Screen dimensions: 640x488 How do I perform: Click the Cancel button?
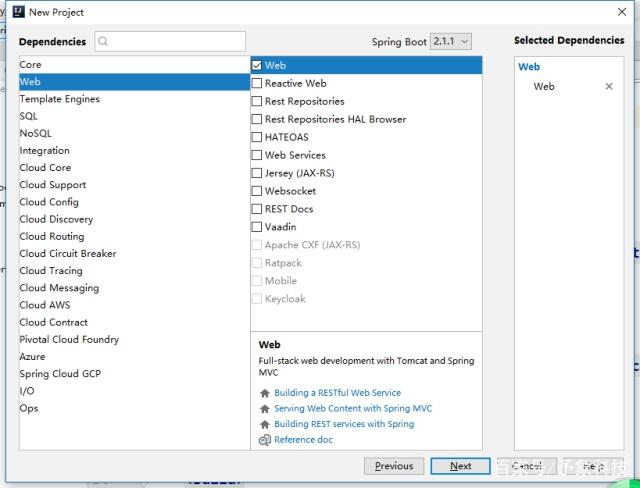pos(527,466)
